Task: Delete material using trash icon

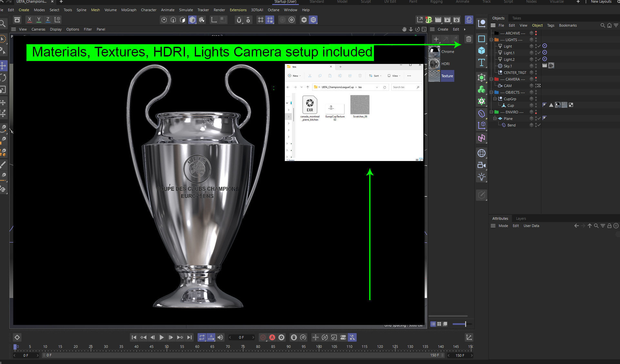Action: [469, 39]
